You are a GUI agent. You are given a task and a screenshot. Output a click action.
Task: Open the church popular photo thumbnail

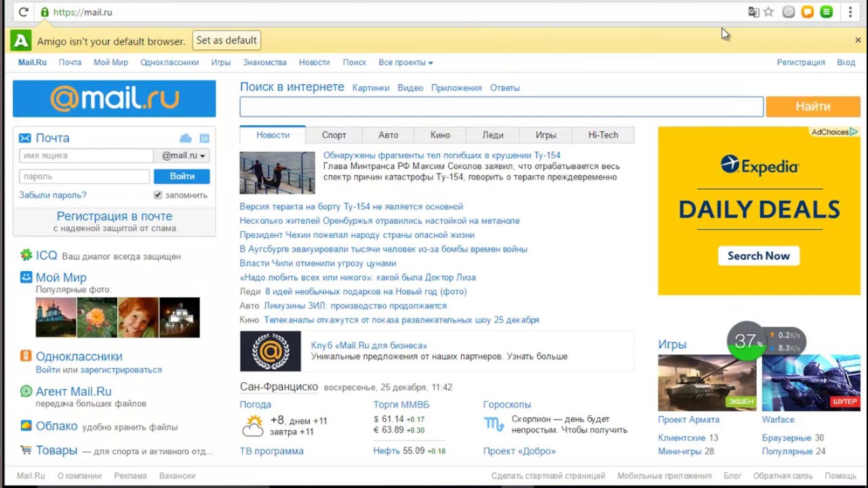[x=56, y=317]
